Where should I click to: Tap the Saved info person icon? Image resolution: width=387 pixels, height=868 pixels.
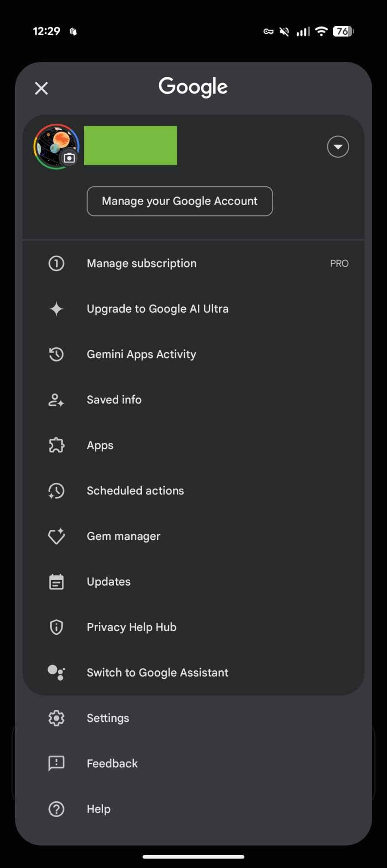click(x=56, y=400)
